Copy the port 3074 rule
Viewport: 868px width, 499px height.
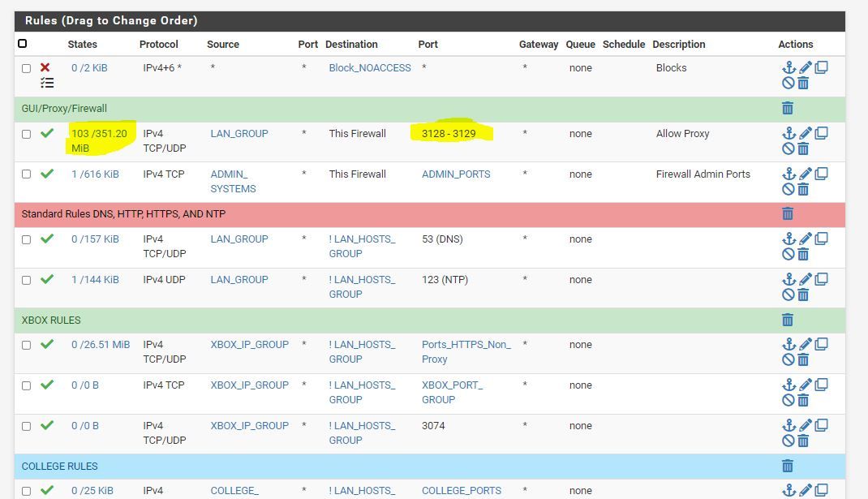(x=822, y=425)
